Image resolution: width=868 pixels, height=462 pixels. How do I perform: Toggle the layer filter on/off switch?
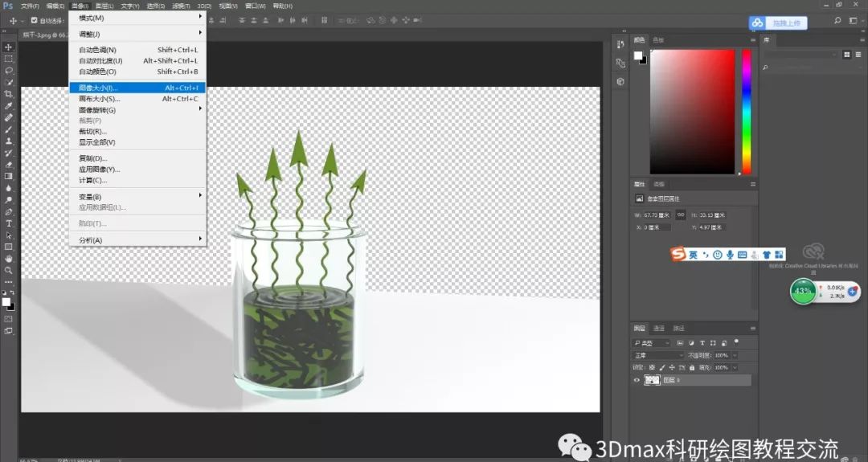[x=736, y=341]
